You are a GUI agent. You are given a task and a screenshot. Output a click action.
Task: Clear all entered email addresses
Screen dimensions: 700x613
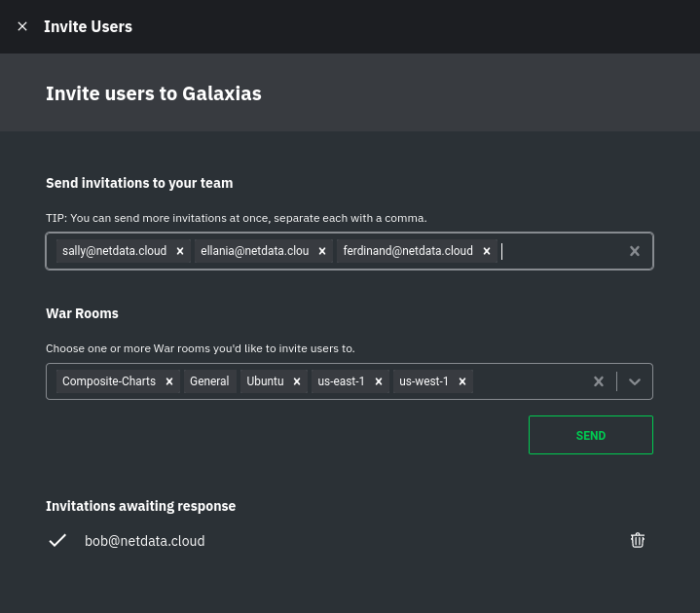point(635,251)
